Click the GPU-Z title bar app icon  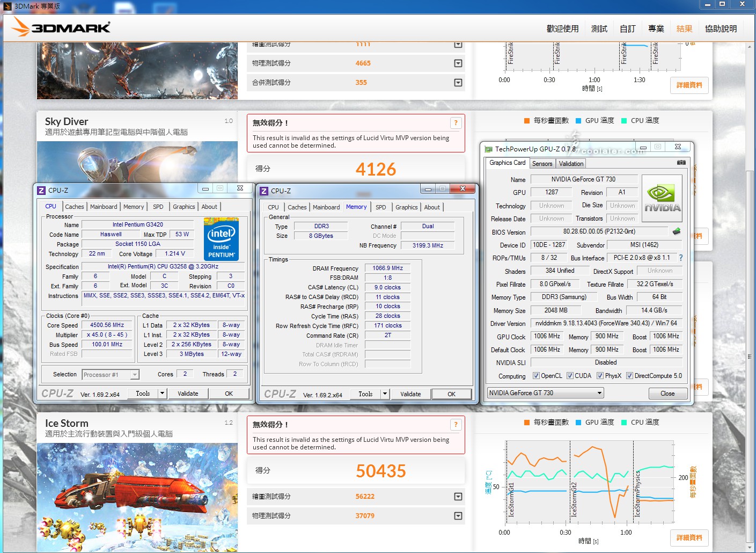tap(488, 149)
